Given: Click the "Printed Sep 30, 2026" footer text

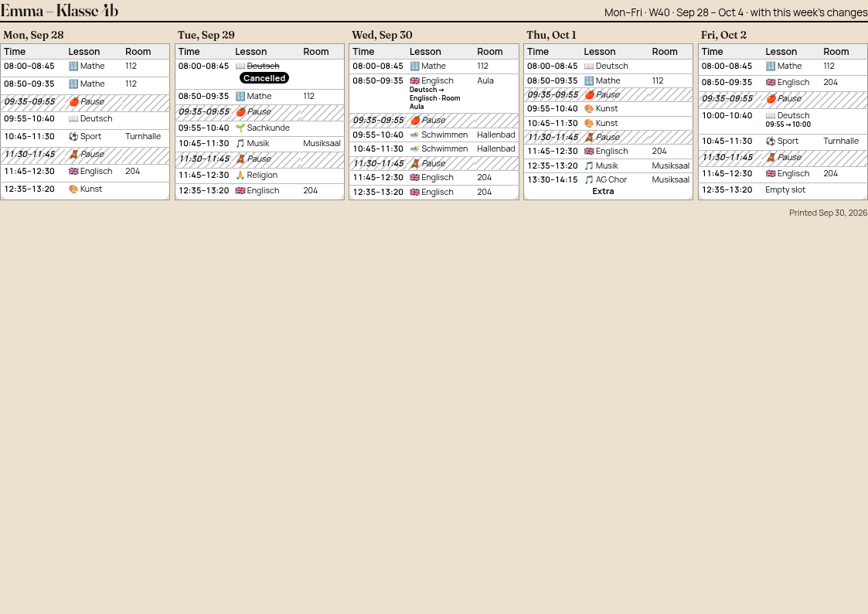Looking at the screenshot, I should point(828,213).
